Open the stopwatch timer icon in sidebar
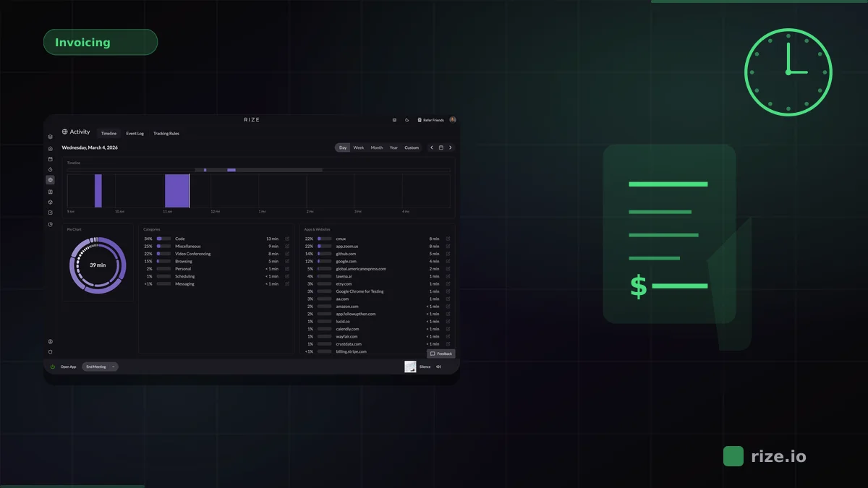868x488 pixels. [x=50, y=170]
